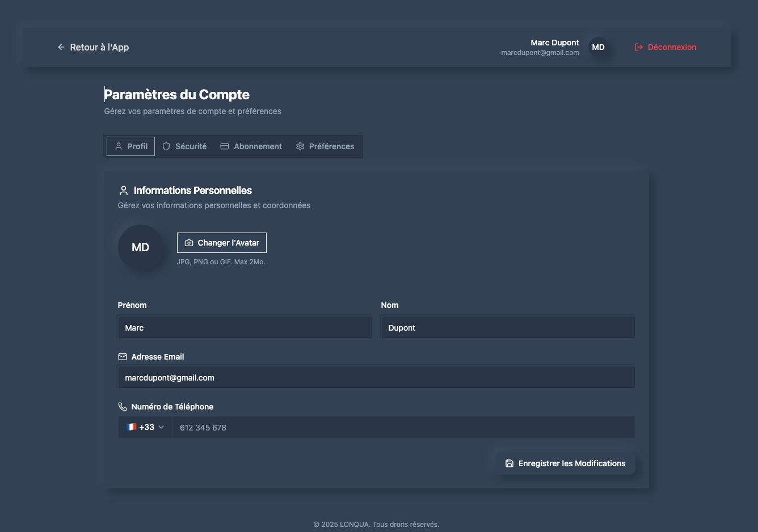Select the Profil tab
Image resolution: width=758 pixels, height=532 pixels.
[x=131, y=146]
